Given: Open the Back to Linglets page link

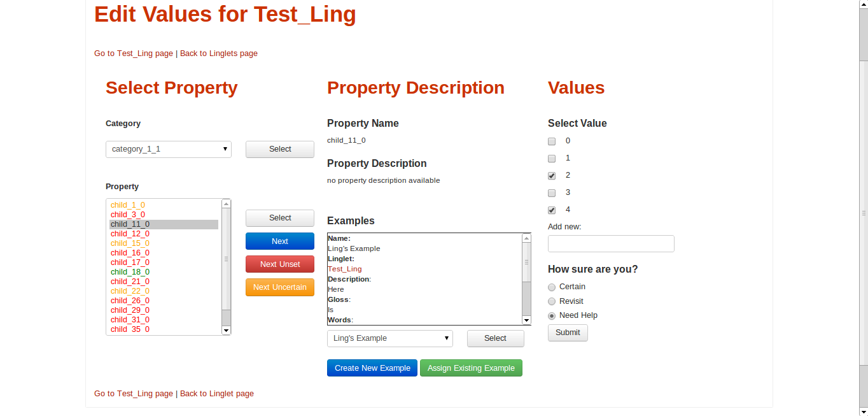Looking at the screenshot, I should pos(219,54).
